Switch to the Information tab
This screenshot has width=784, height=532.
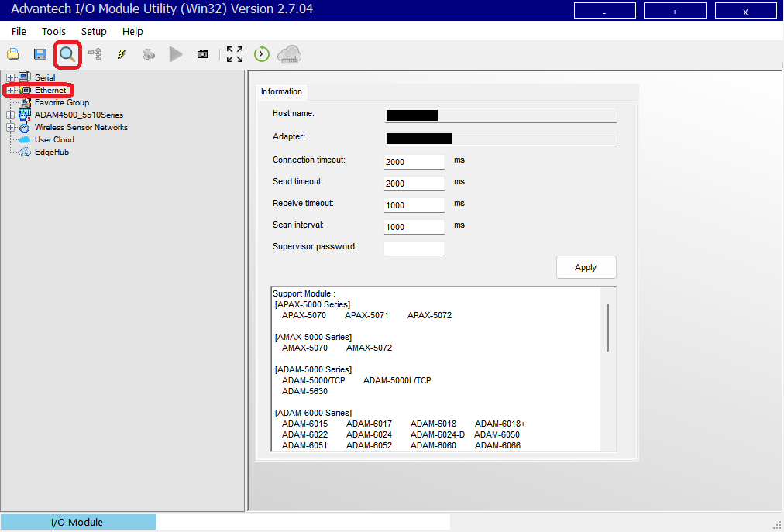(281, 91)
